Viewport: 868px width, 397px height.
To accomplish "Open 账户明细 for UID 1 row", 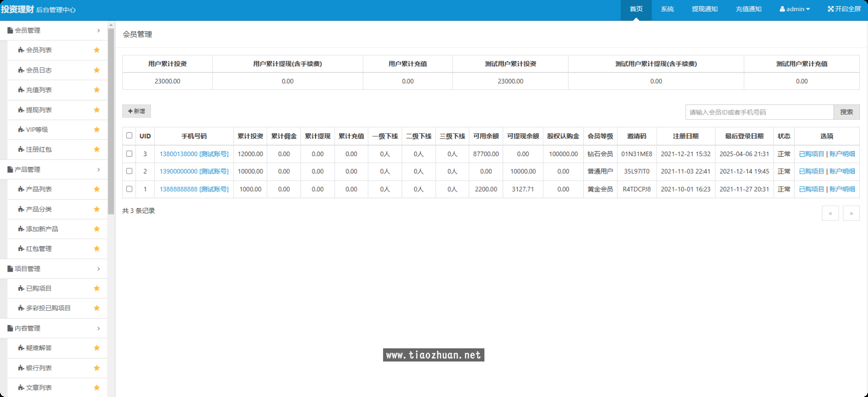I will 842,189.
